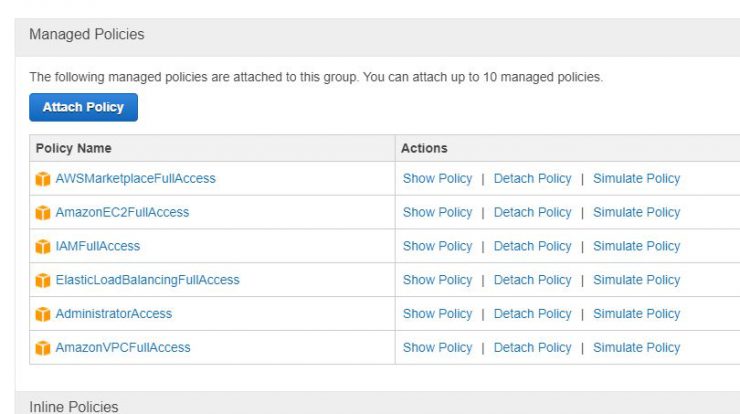
Task: Click the icon next to ElasticLoadBalancingFullAccess
Action: pyautogui.click(x=42, y=280)
